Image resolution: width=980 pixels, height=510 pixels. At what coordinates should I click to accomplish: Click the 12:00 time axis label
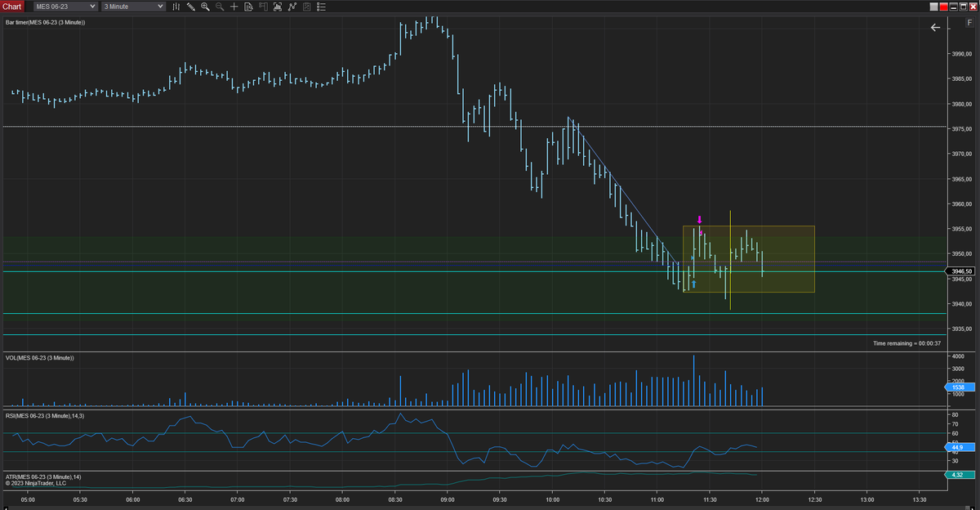tap(761, 499)
